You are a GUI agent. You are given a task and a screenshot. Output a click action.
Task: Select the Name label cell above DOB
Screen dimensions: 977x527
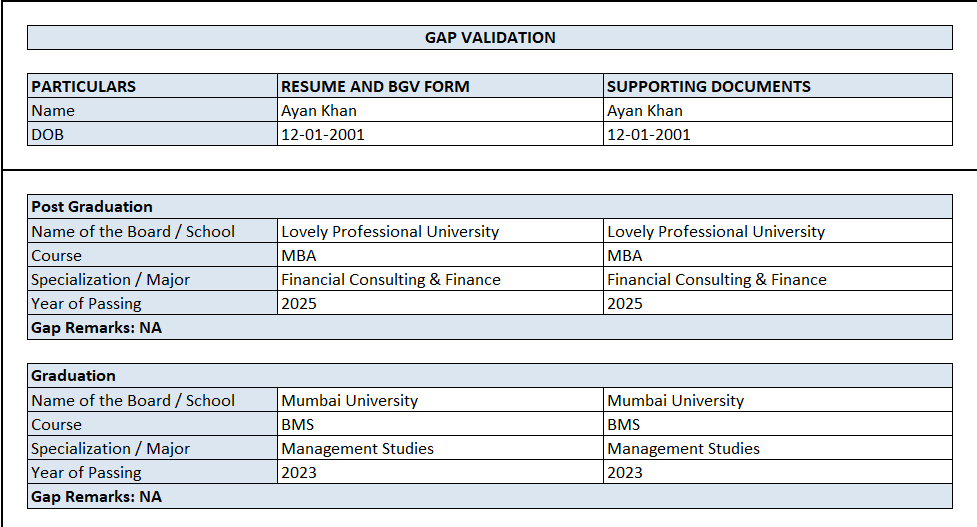(53, 111)
